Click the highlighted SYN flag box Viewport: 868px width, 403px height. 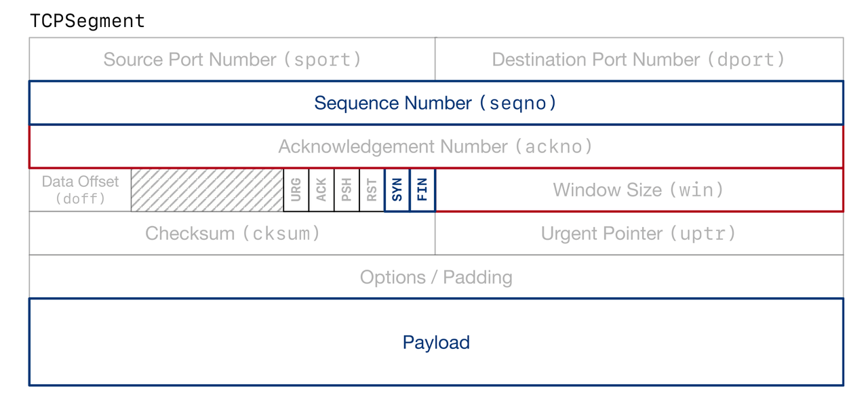click(397, 190)
